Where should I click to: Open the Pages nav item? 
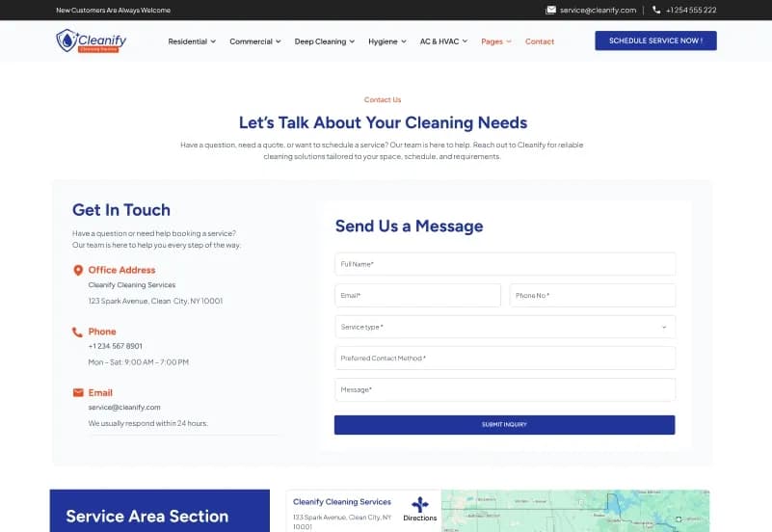coord(492,41)
